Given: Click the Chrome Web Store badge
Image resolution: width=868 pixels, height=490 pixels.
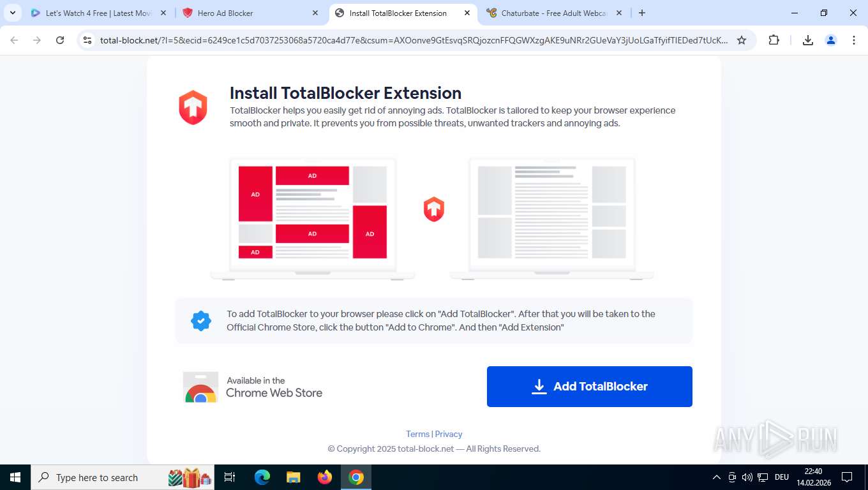Looking at the screenshot, I should click(x=253, y=387).
